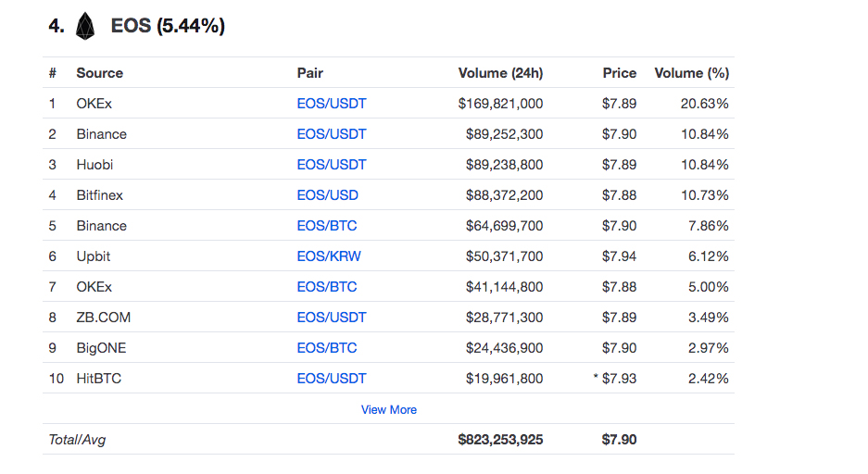868x474 pixels.
Task: Click the Upbit source name
Action: 93,256
